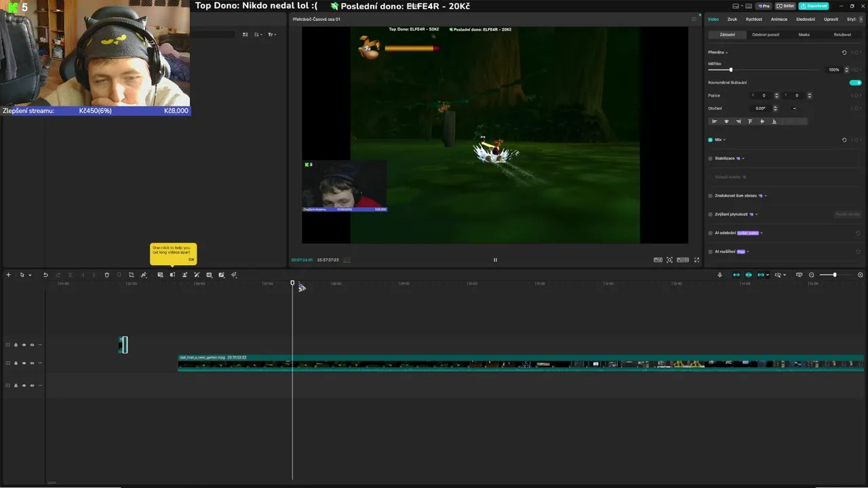Click the Pro badge in title bar
This screenshot has width=868, height=488.
[x=765, y=6]
